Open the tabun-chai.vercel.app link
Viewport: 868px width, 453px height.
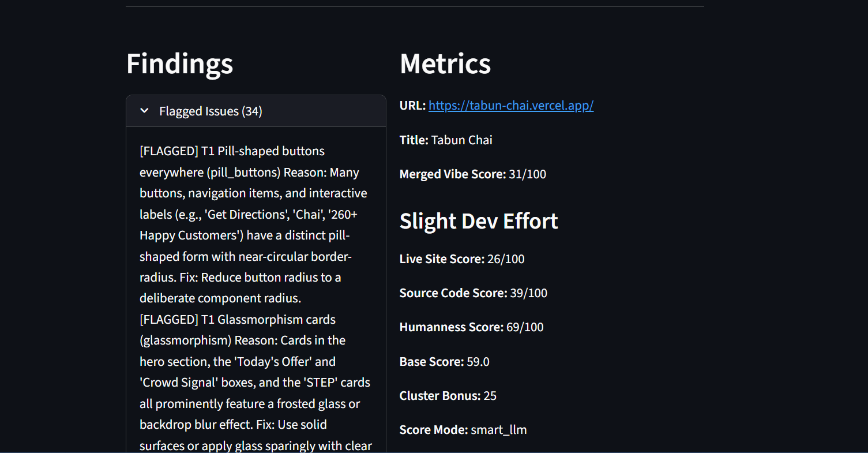coord(511,106)
